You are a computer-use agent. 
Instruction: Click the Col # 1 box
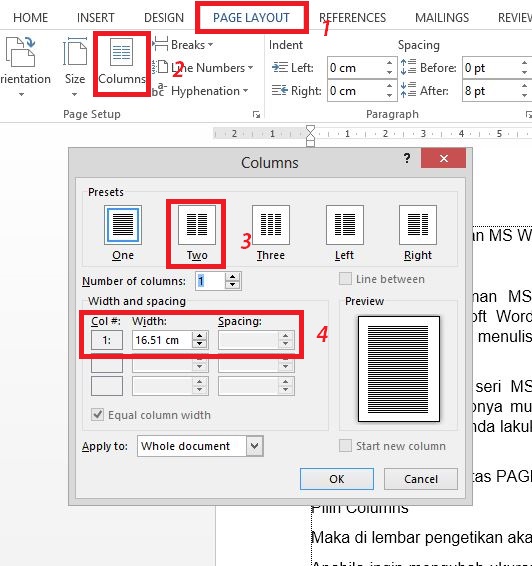(106, 340)
